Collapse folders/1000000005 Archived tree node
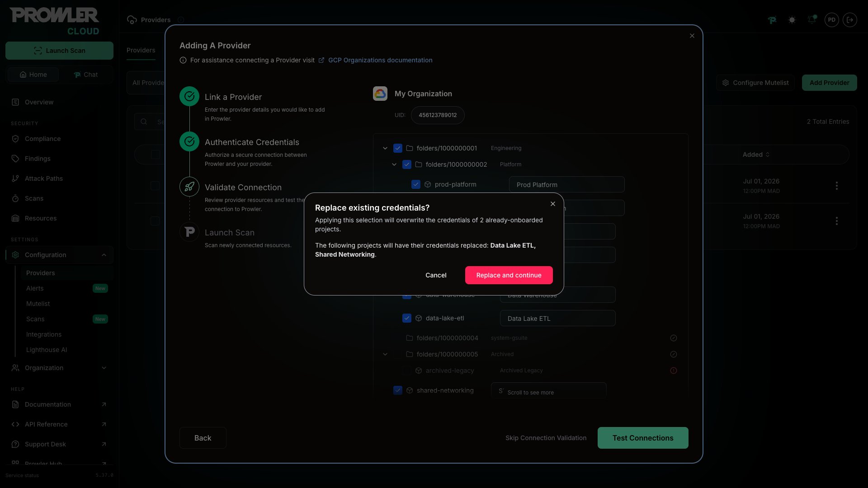 tap(385, 354)
